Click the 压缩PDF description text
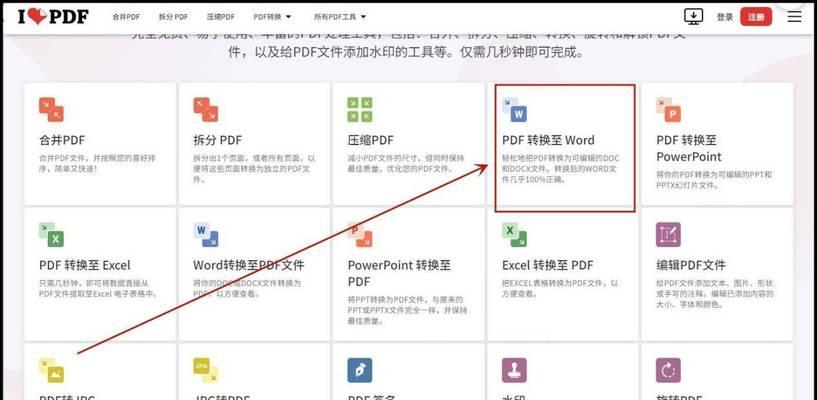 tap(406, 163)
